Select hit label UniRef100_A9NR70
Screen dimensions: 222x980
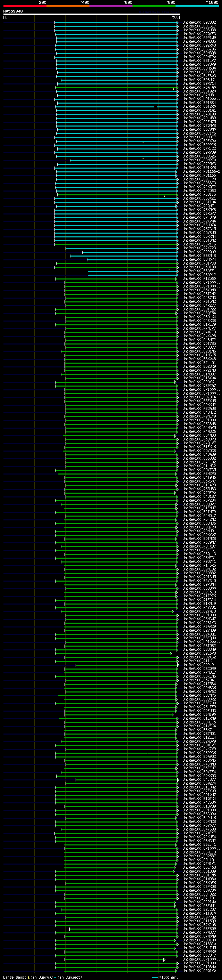coord(199,160)
